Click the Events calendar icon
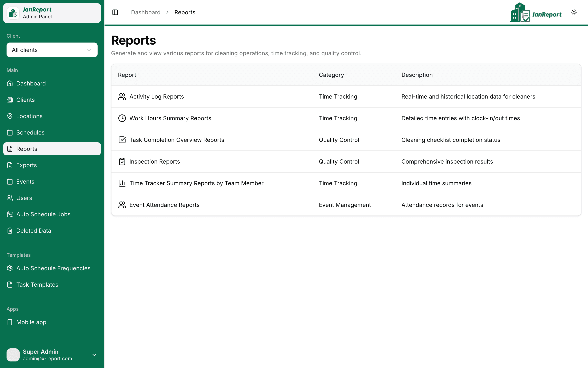The width and height of the screenshot is (588, 368). pos(10,182)
